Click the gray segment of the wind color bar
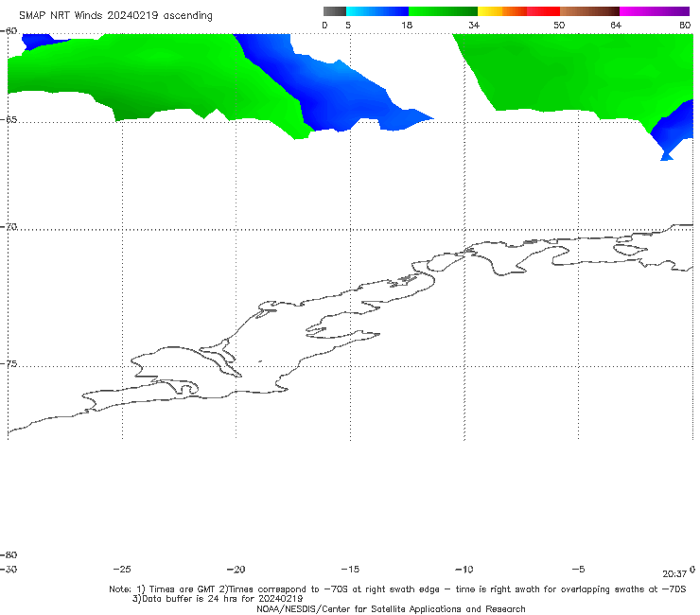Viewport: 700px width, 615px height. (334, 11)
